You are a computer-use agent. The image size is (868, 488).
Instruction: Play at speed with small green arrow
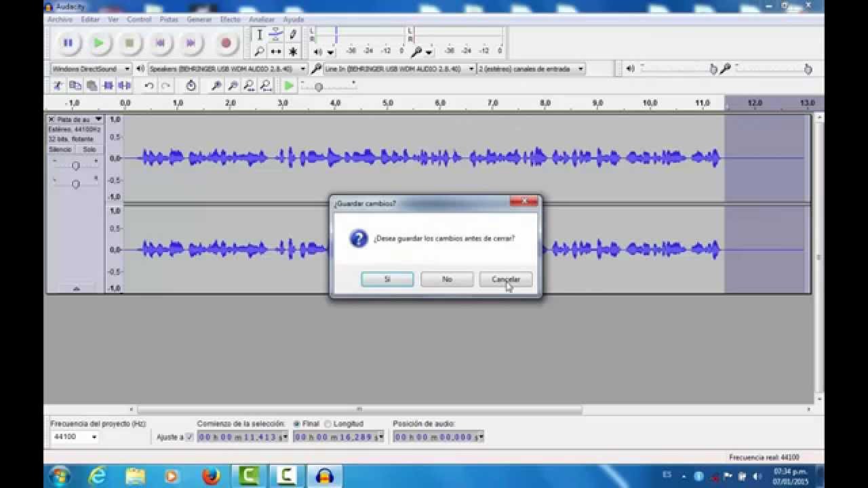289,85
